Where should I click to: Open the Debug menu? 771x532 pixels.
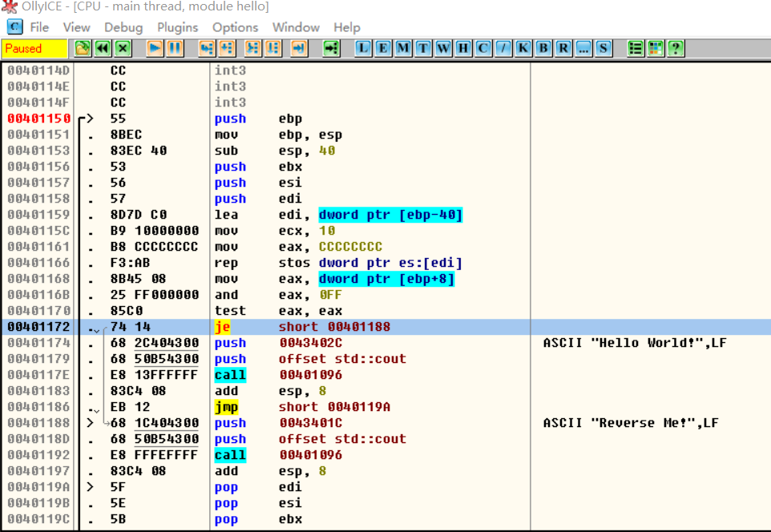click(123, 27)
